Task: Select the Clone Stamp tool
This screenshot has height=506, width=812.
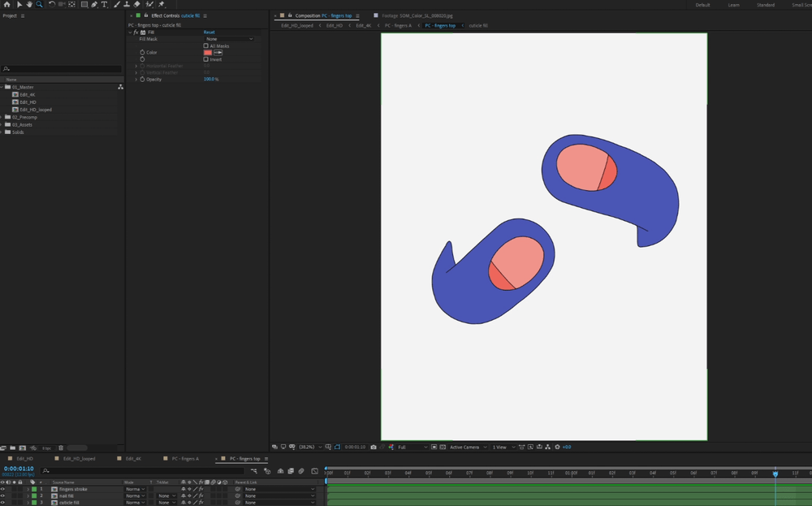Action: click(x=126, y=4)
